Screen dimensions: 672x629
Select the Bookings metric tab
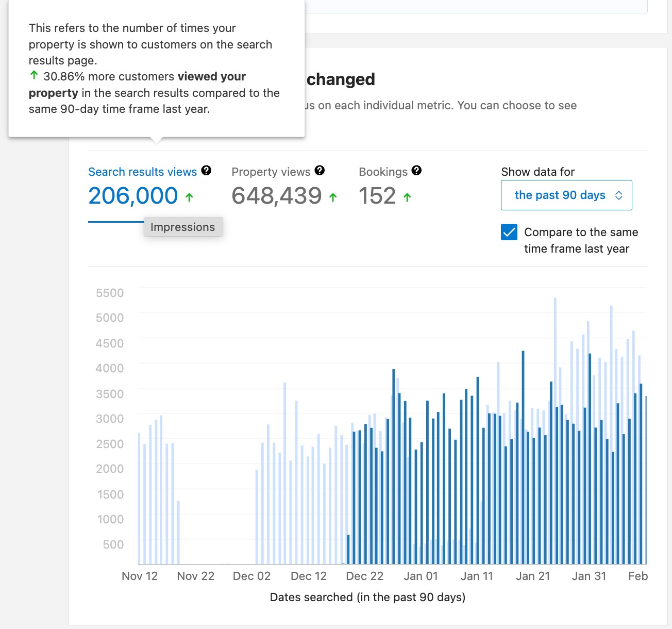pos(383,171)
